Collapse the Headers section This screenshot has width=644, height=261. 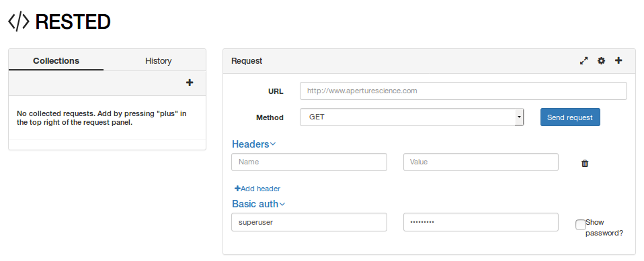point(254,144)
